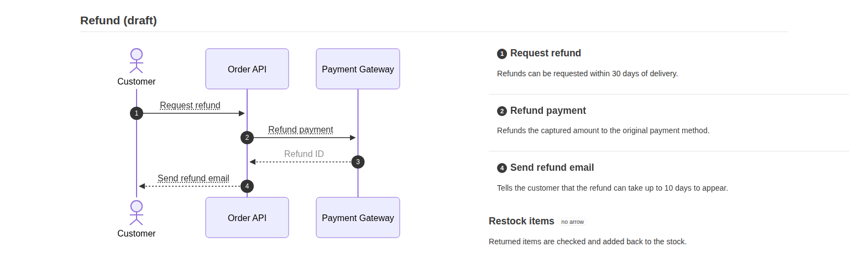Open the Send refund email label in diagram
The image size is (868, 278).
pyautogui.click(x=194, y=178)
